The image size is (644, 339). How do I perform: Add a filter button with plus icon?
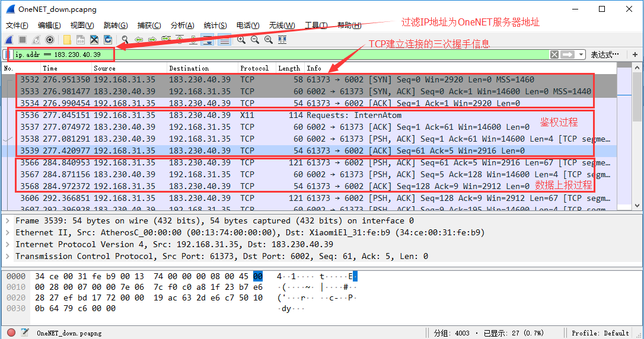[x=635, y=55]
